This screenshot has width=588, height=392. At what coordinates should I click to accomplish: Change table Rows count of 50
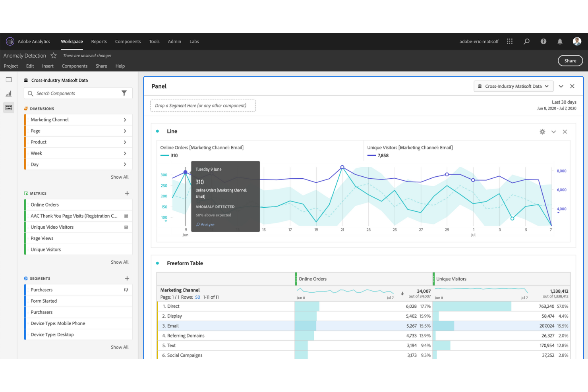coord(197,297)
